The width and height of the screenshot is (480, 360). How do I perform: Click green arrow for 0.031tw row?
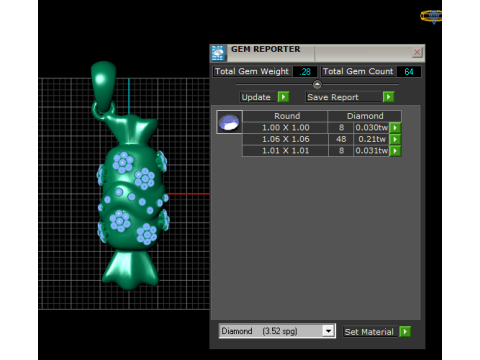pyautogui.click(x=395, y=151)
